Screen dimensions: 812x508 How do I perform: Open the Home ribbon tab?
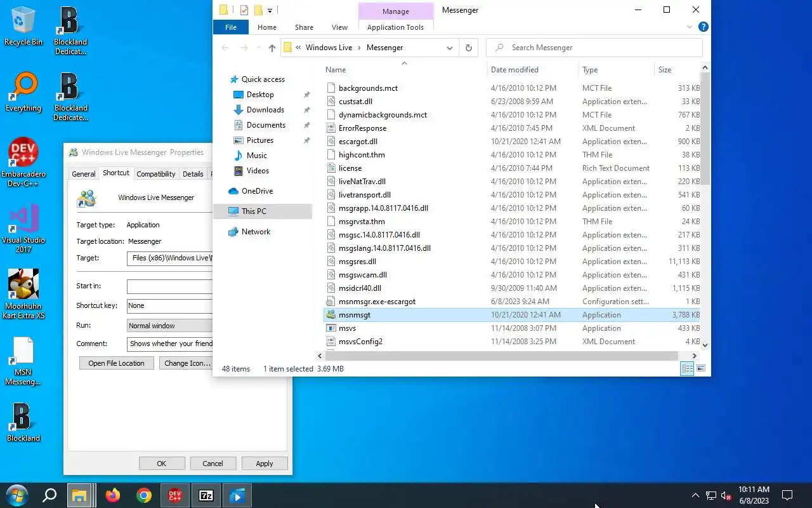[267, 27]
